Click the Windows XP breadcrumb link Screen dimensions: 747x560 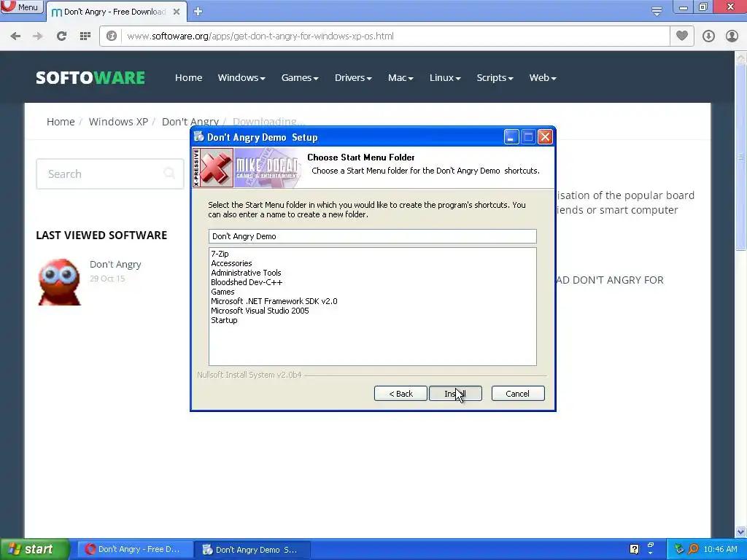tap(118, 122)
